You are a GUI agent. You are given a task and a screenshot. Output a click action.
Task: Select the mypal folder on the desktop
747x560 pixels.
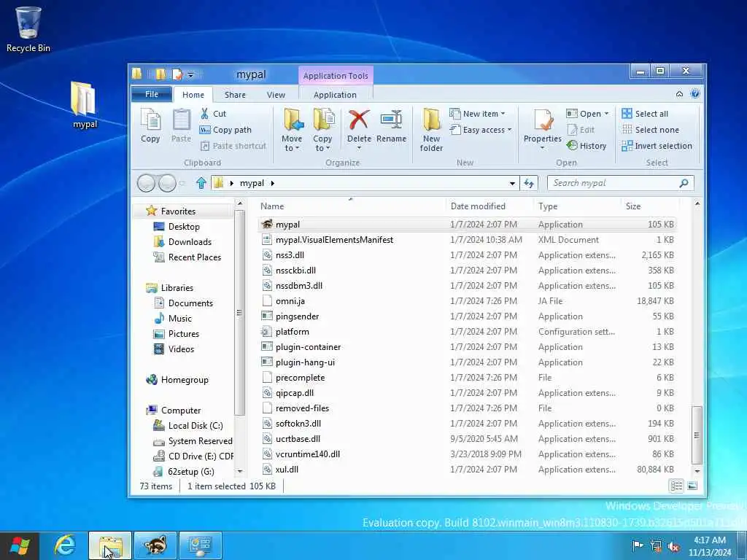tap(85, 105)
